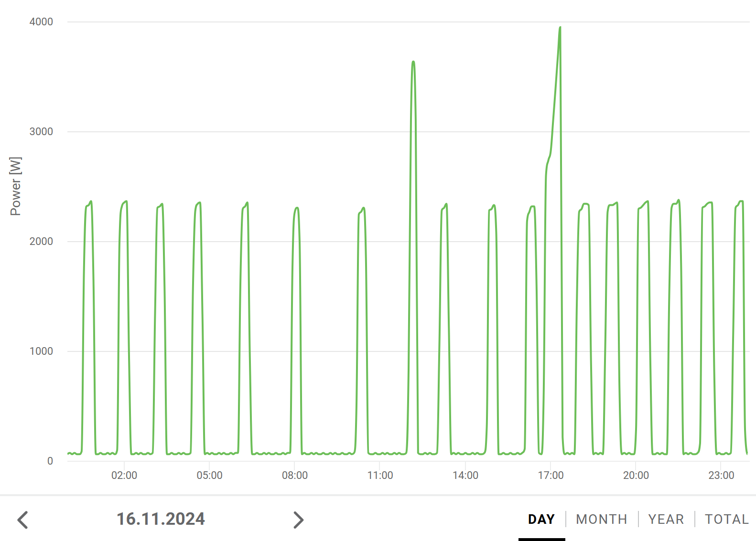Screen dimensions: 756x541
Task: Go to the previous day with left chevron
Action: tap(23, 520)
